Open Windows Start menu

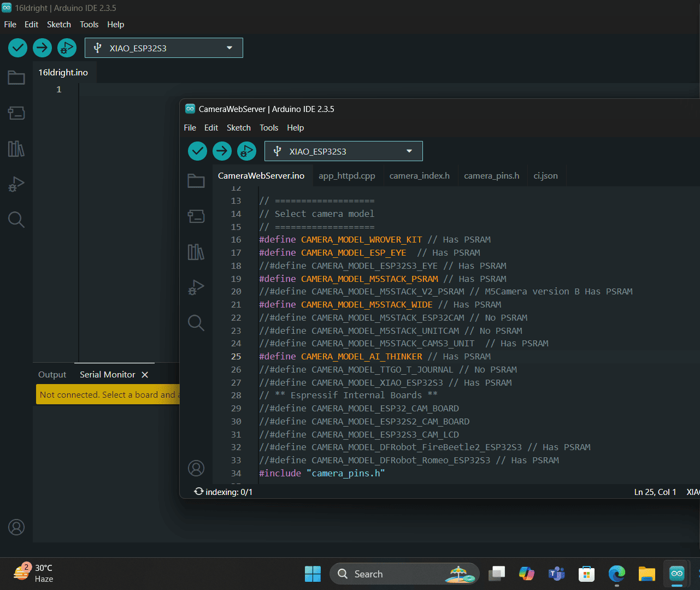coord(313,574)
